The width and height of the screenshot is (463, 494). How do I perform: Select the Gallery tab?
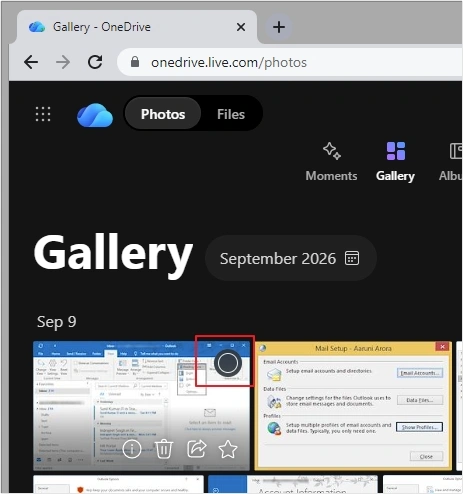[395, 162]
